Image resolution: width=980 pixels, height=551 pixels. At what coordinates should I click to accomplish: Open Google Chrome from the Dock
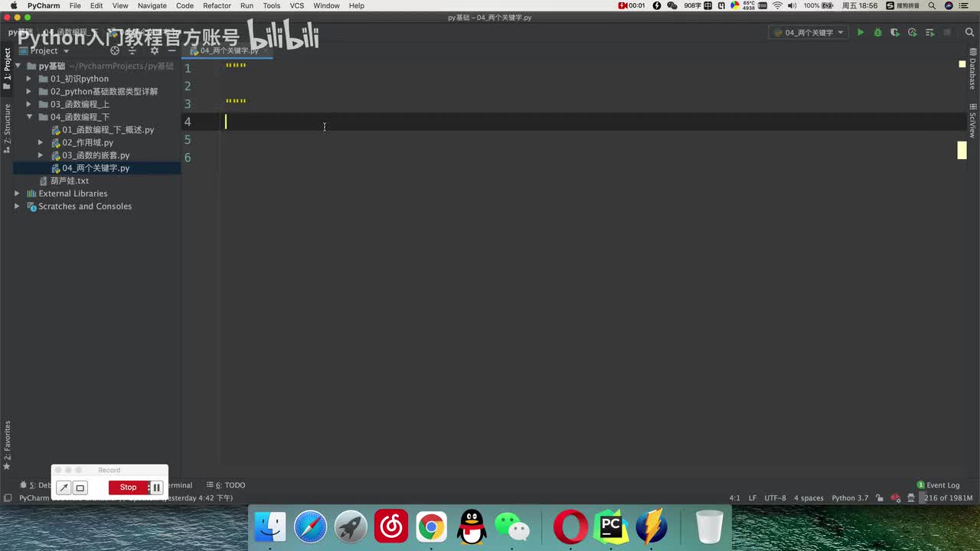click(431, 527)
